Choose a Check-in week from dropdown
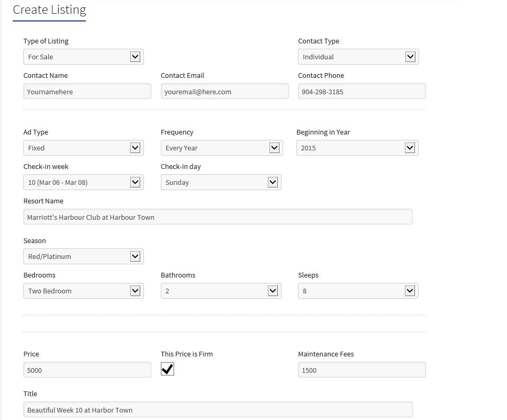This screenshot has height=420, width=507. 84,183
